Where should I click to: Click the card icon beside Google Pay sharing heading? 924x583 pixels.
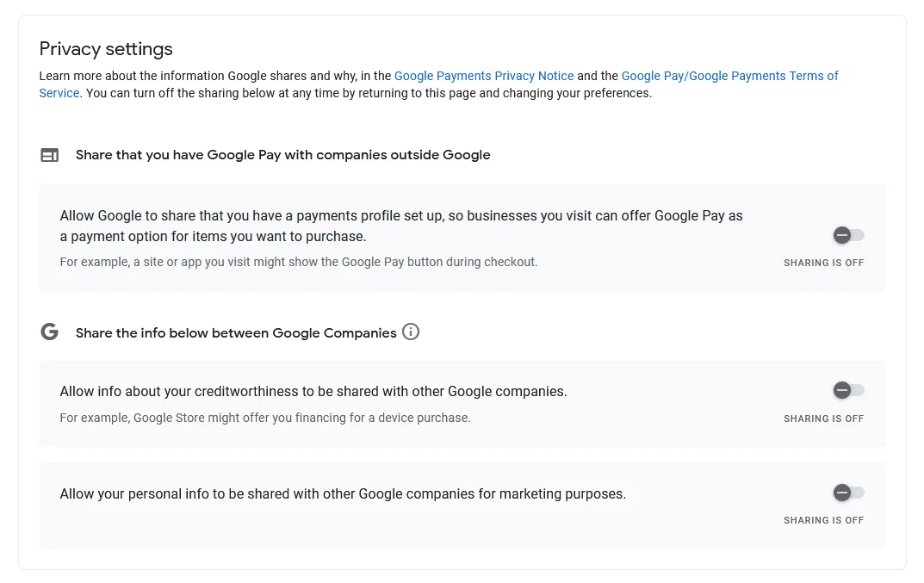point(50,155)
